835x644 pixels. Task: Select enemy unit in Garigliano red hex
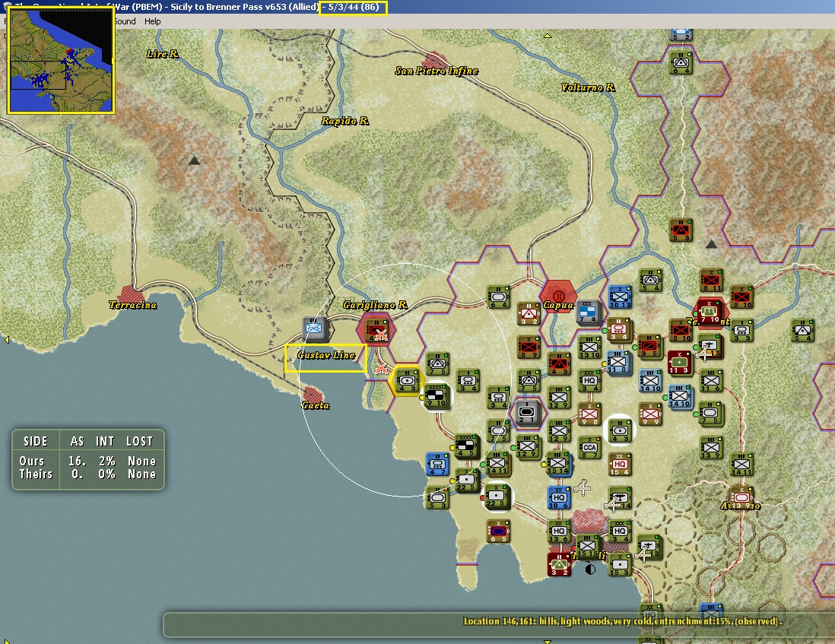tap(376, 331)
